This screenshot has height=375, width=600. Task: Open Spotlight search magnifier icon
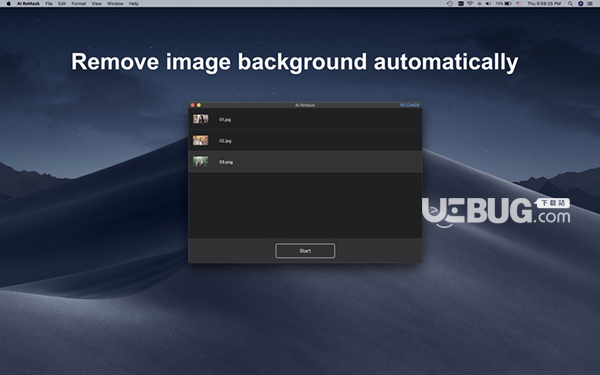570,3
